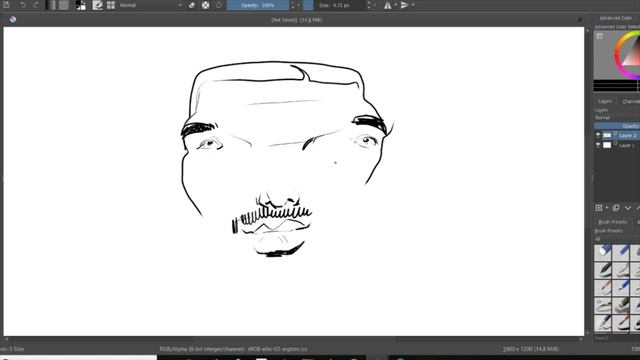
Task: Hide Layer 2 with its eye icon
Action: pos(598,135)
